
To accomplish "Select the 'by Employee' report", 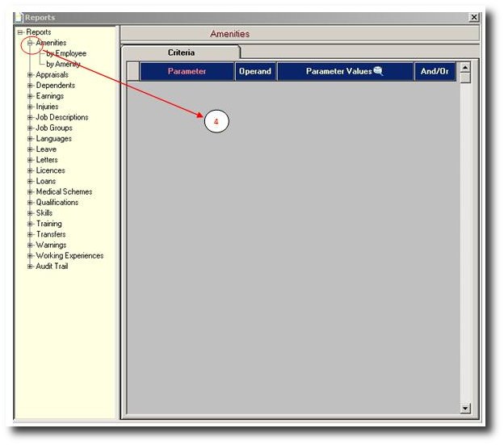I will pos(66,53).
